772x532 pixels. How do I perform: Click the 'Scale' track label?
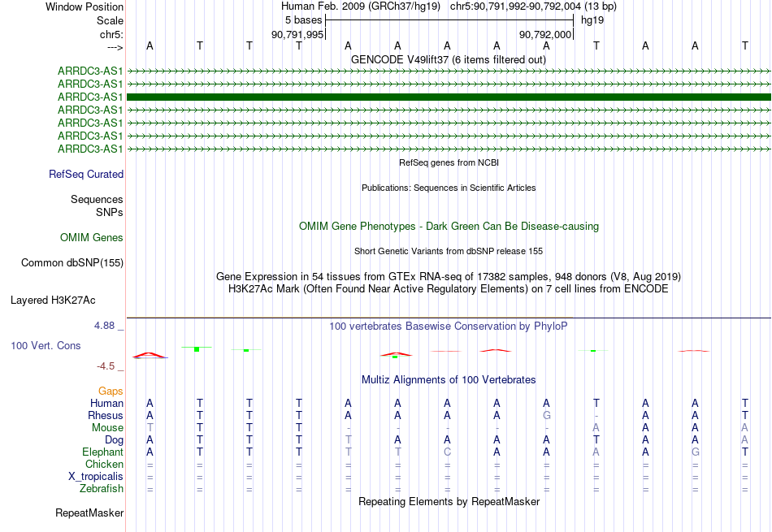tap(110, 20)
